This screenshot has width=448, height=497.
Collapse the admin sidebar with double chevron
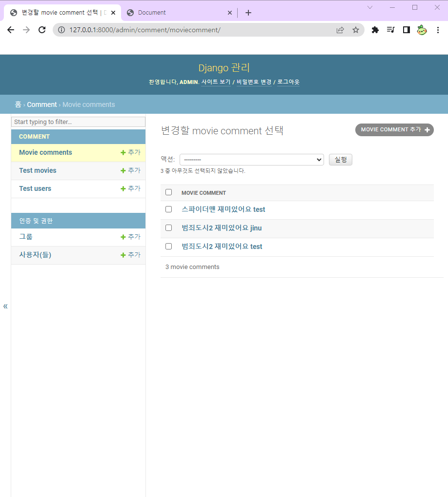pos(5,306)
